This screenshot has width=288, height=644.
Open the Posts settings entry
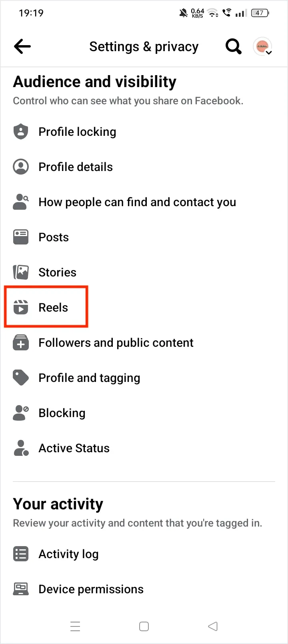pyautogui.click(x=54, y=237)
